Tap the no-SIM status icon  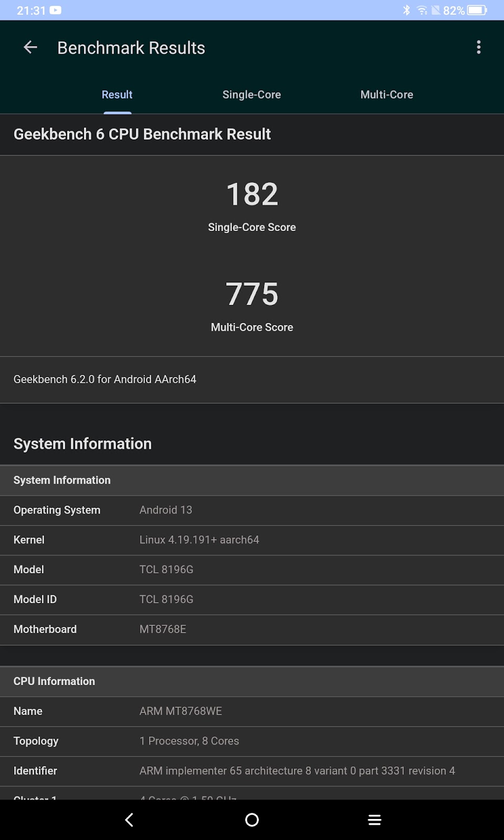pyautogui.click(x=436, y=10)
